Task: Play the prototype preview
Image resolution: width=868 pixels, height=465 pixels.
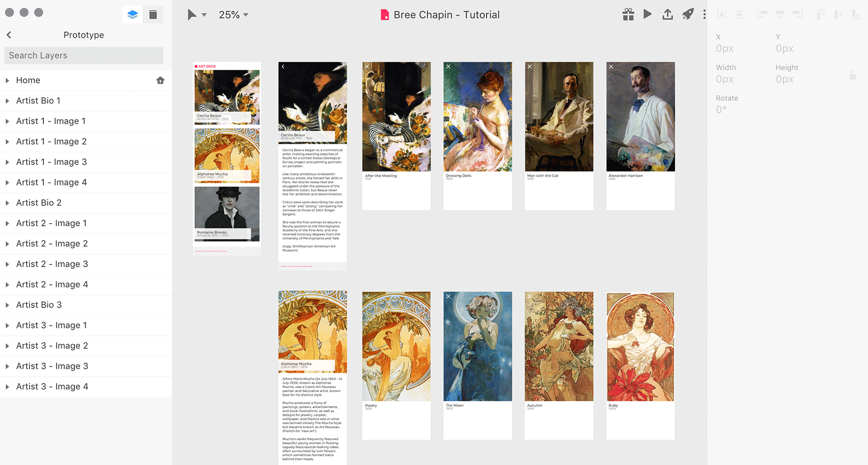Action: [x=647, y=14]
